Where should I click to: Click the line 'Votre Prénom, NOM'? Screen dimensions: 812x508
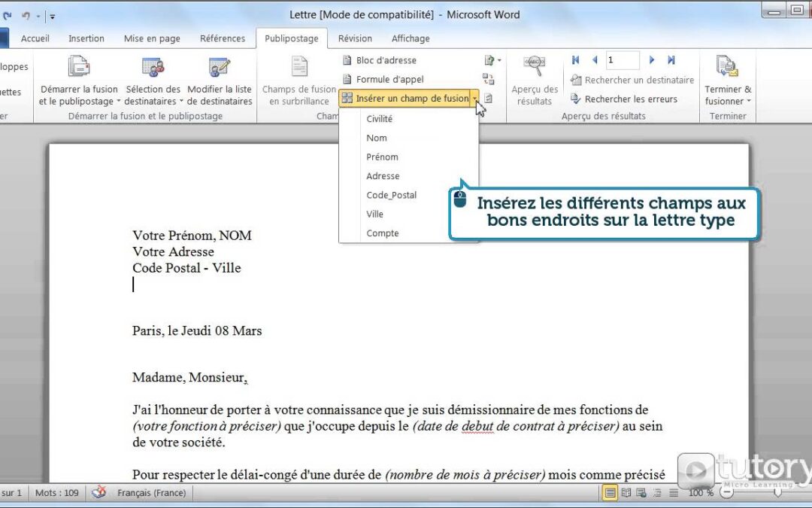[192, 236]
